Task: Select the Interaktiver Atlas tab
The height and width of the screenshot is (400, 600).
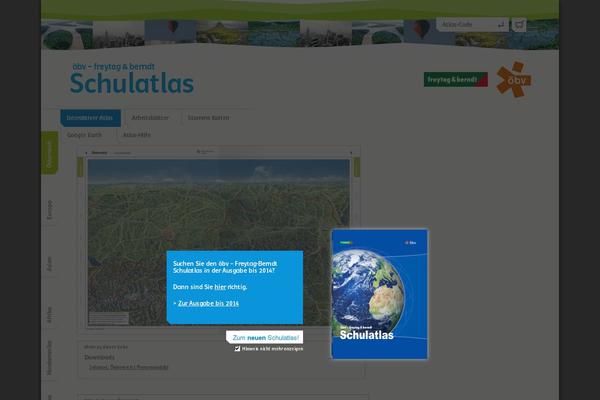Action: 90,118
